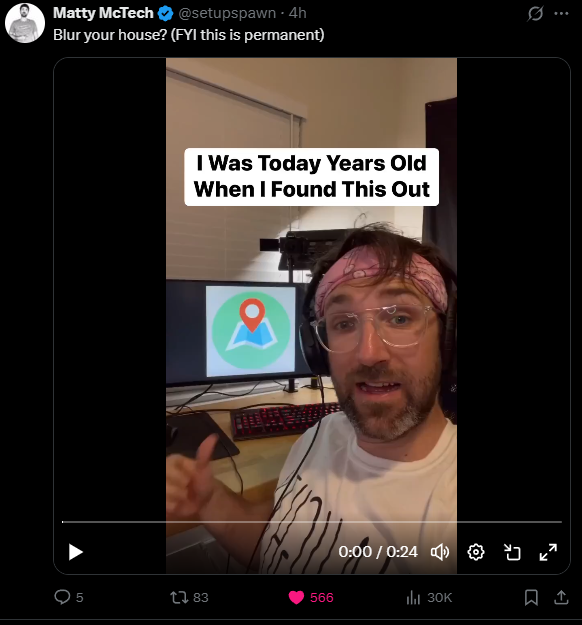This screenshot has height=625, width=582.
Task: Reply to the post
Action: 69,597
